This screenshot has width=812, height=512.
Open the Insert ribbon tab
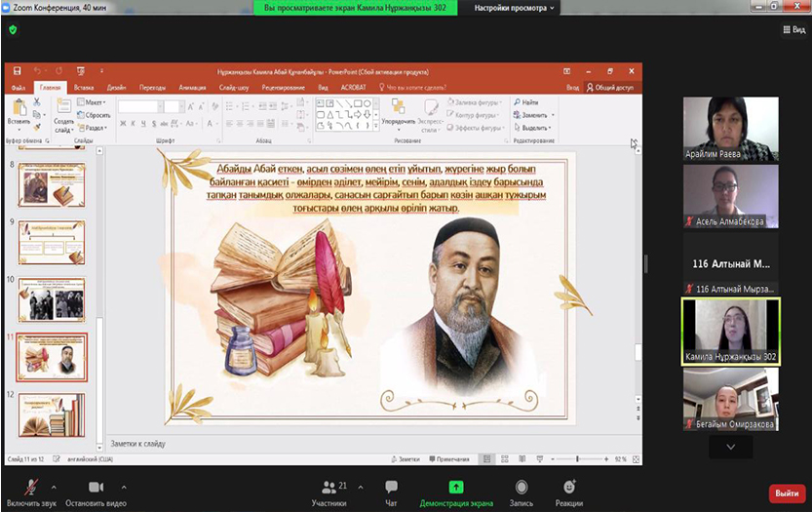(x=84, y=87)
